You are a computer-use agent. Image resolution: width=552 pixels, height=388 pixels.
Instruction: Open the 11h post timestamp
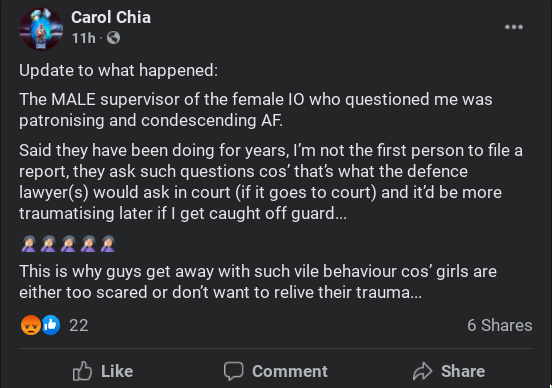point(83,38)
